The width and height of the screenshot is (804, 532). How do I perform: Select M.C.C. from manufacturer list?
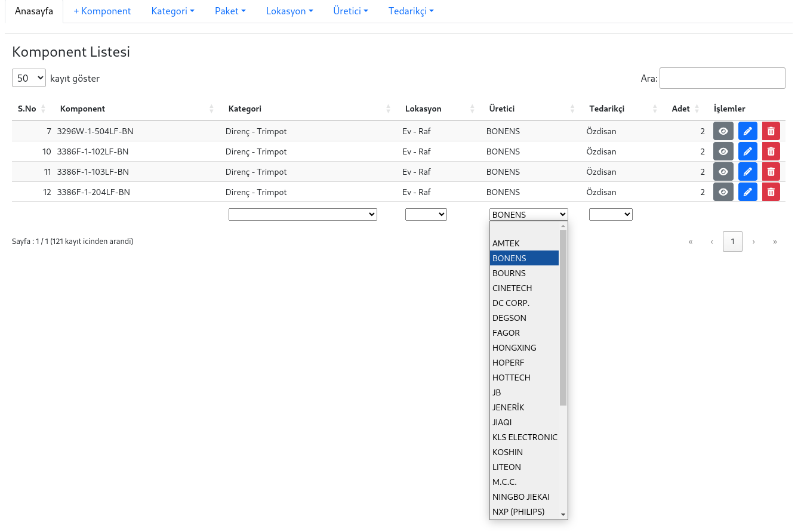coord(524,482)
